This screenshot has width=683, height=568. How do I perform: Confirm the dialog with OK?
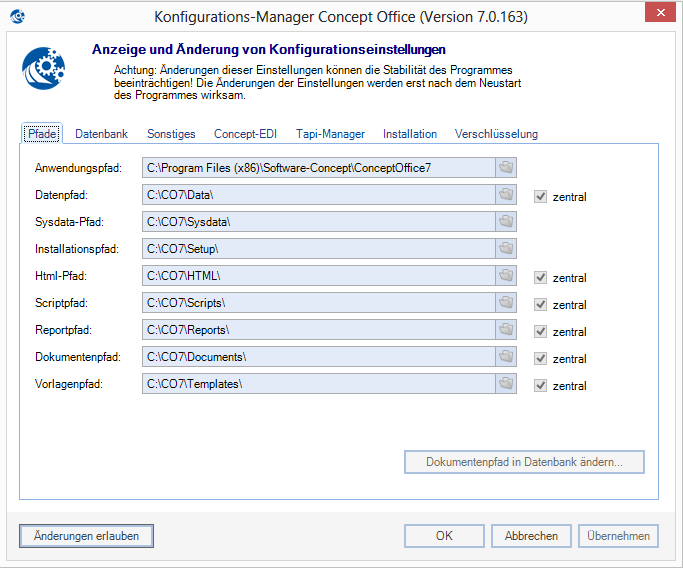pos(445,536)
